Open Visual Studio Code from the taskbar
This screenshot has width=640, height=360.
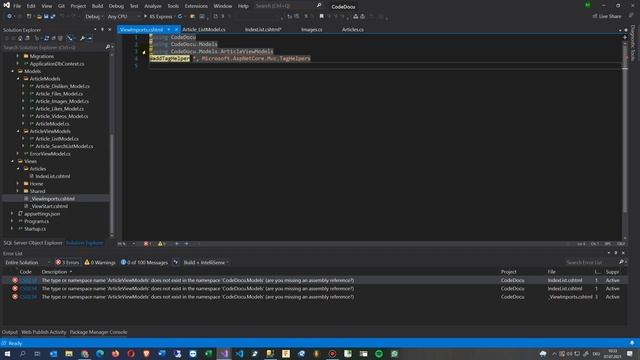tap(239, 354)
